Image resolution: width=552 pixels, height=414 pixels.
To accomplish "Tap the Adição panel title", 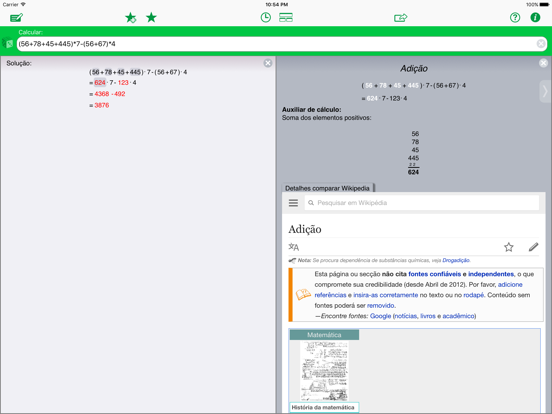I will click(x=414, y=69).
